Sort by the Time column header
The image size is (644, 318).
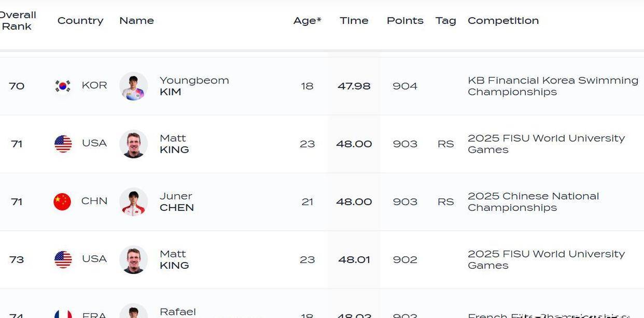(x=354, y=21)
